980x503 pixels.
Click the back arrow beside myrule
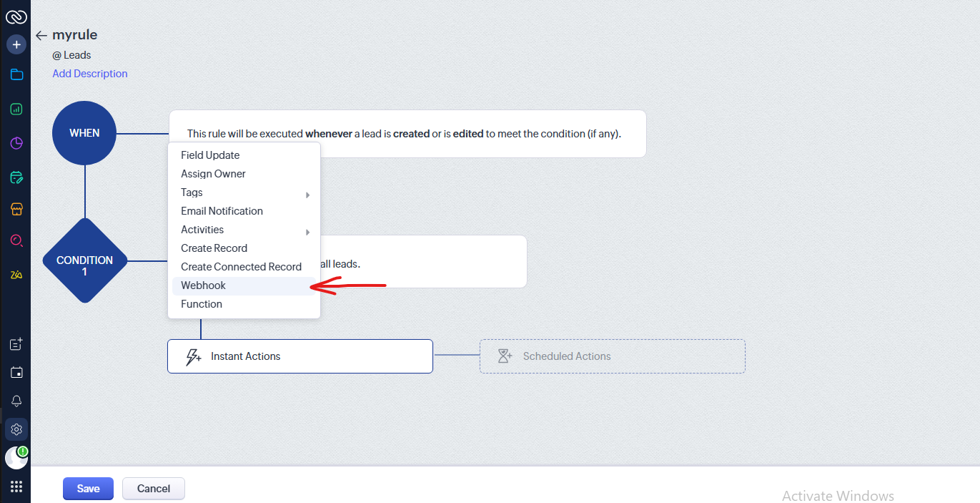point(41,36)
